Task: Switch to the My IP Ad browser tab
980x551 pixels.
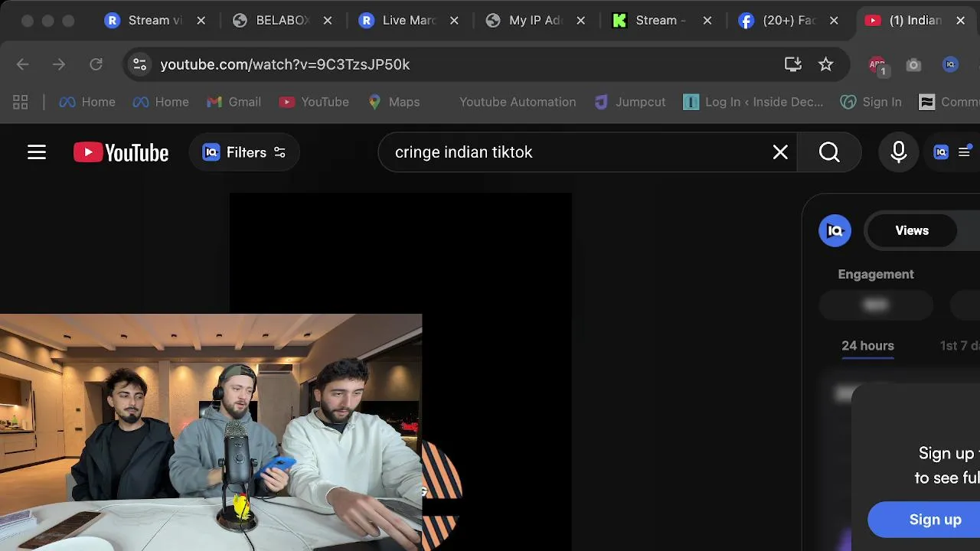Action: (x=534, y=21)
